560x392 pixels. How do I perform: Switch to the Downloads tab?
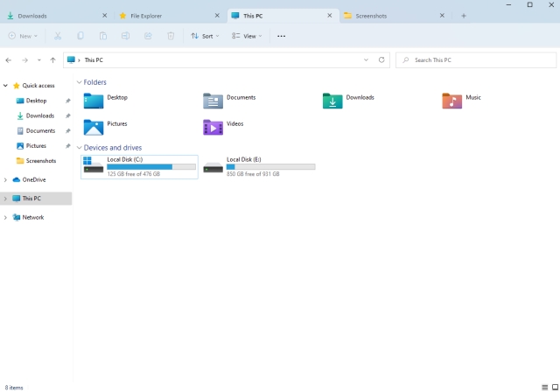57,16
